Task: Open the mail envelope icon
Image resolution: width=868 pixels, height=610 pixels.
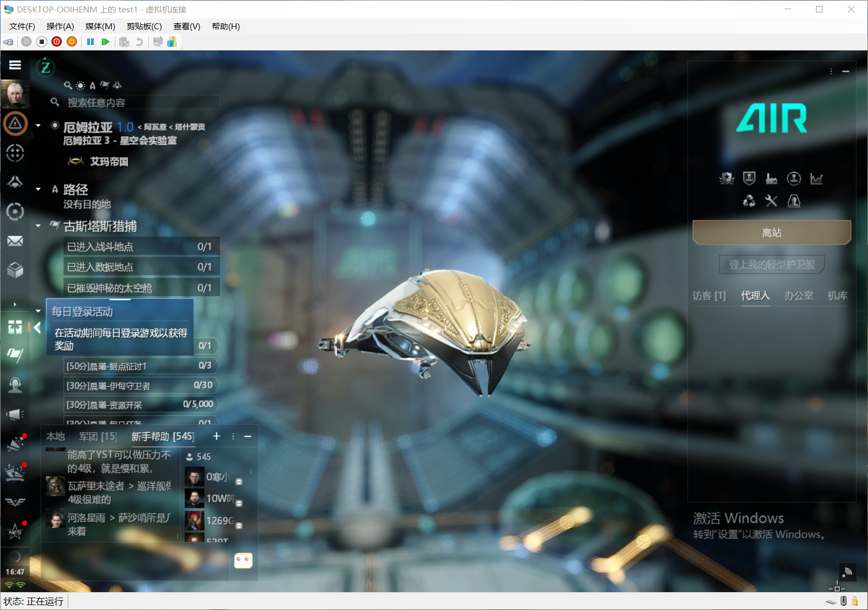Action: click(15, 241)
